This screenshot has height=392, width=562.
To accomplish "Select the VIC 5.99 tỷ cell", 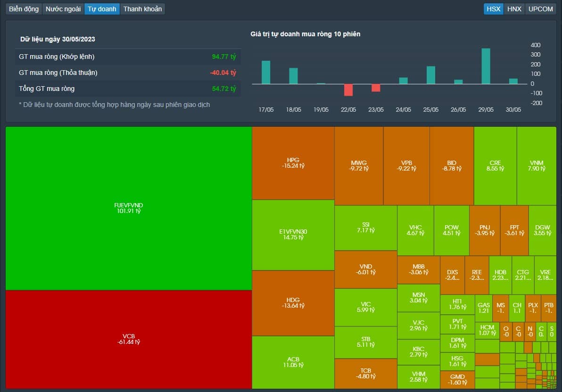I will tap(365, 308).
